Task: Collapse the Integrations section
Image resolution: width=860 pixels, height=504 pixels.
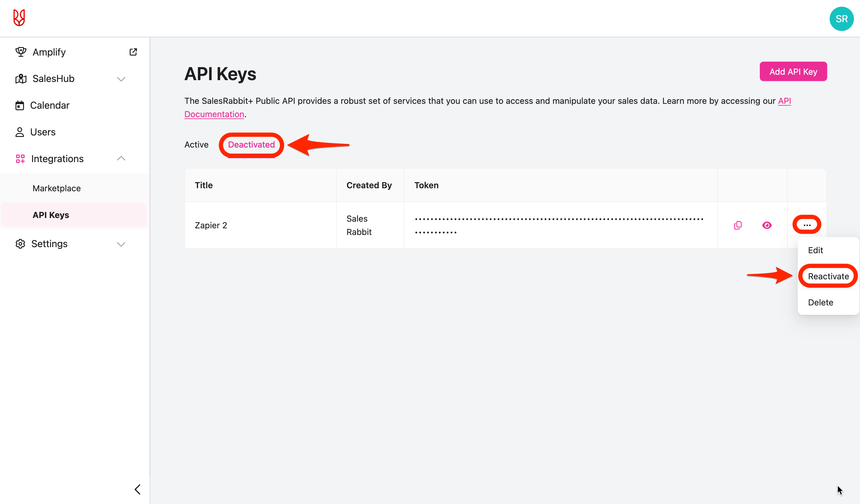Action: point(121,159)
